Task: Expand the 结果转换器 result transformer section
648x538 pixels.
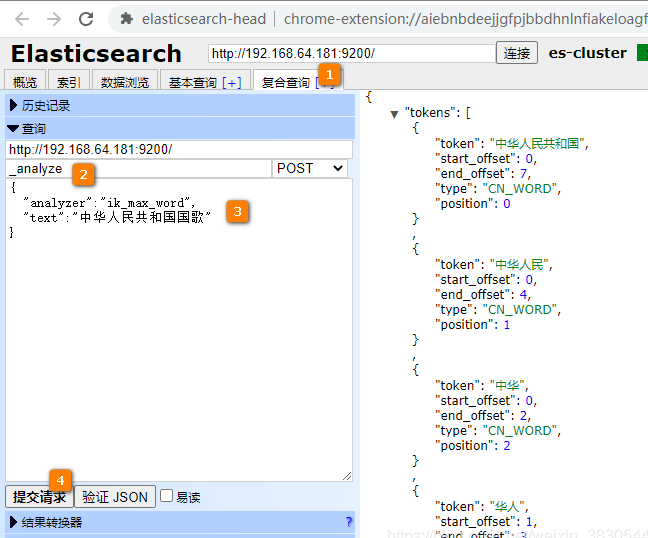Action: coord(180,522)
